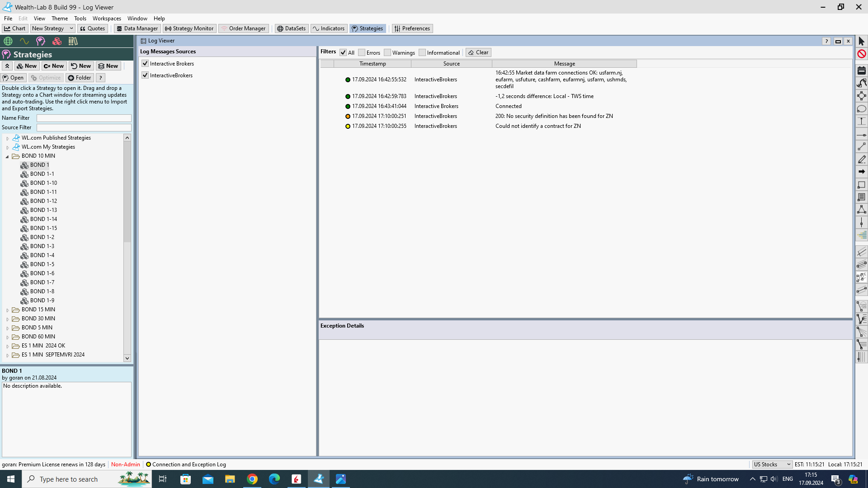Expand the BOND 15 MIN folder
This screenshot has width=868, height=488.
(8, 310)
